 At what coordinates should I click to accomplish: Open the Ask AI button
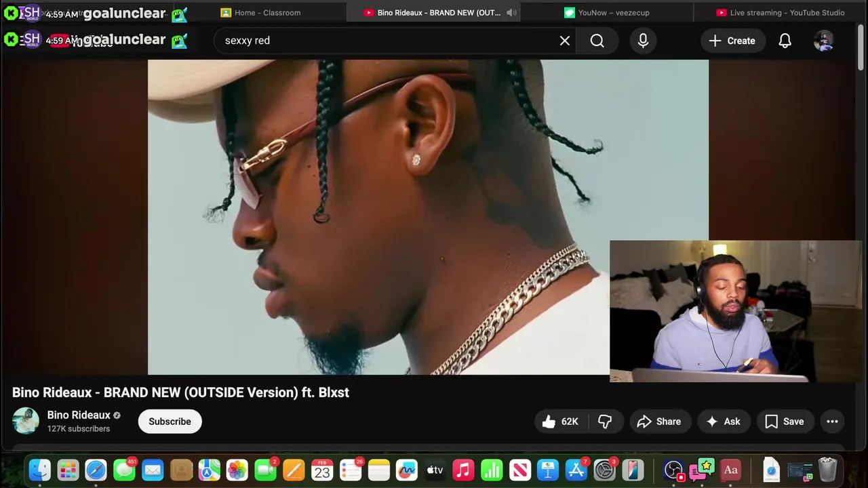(723, 422)
